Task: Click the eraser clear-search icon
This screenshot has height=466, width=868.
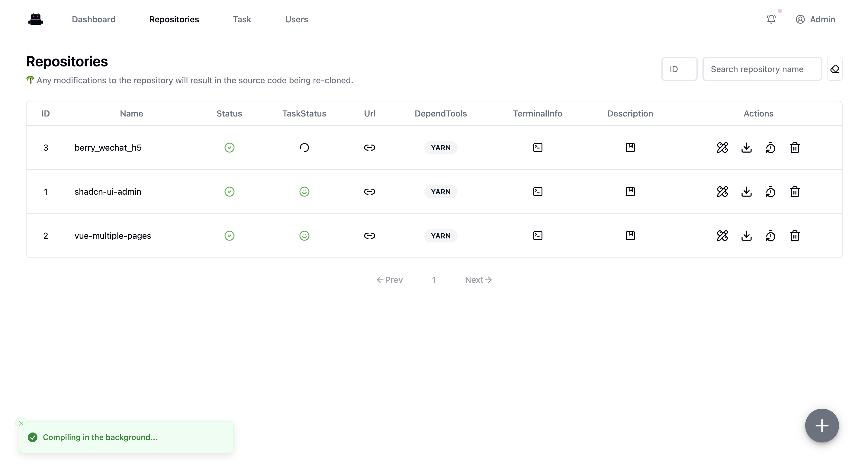Action: [834, 69]
